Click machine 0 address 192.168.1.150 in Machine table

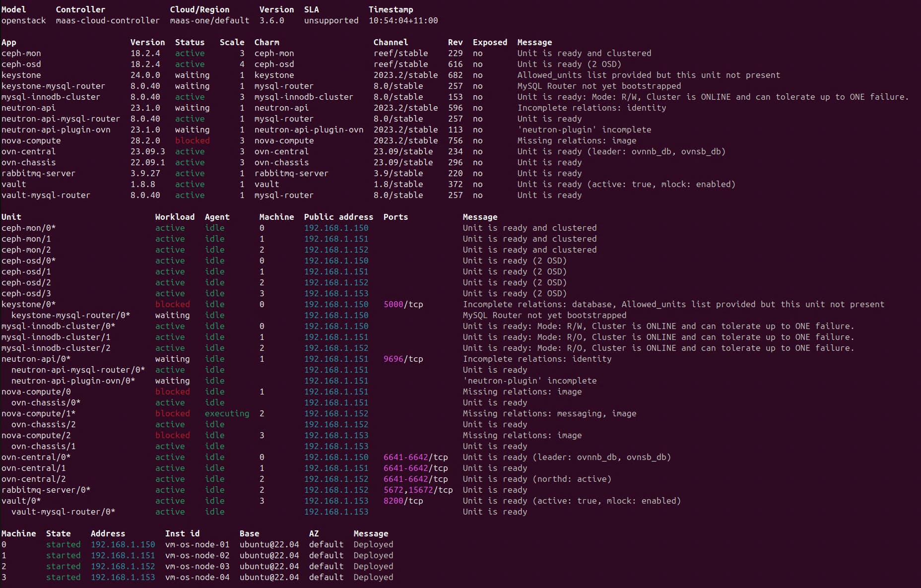123,544
